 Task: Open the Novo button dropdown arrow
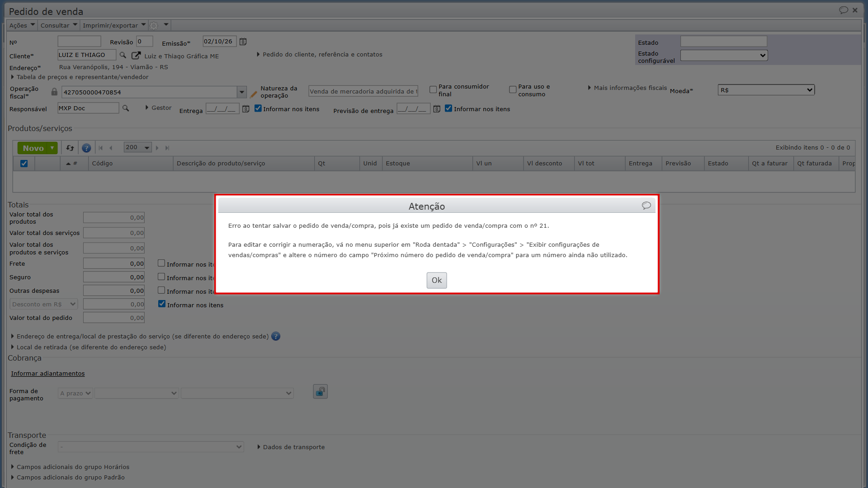(52, 148)
